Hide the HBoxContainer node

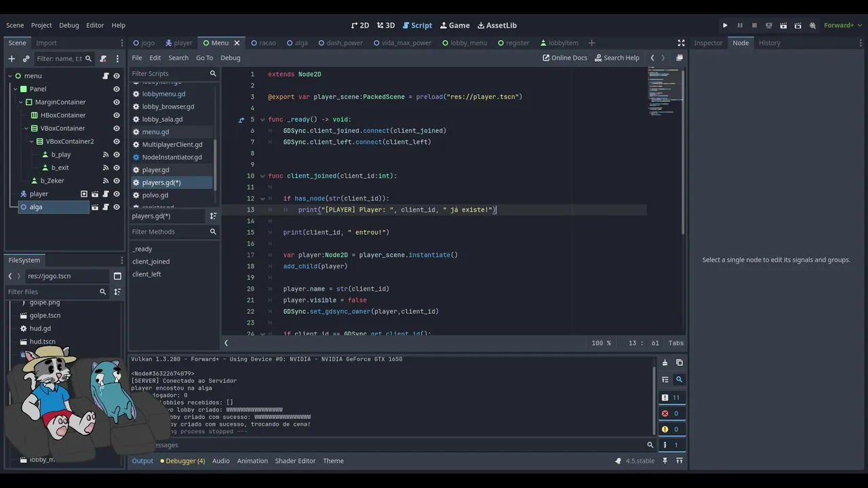coord(117,115)
